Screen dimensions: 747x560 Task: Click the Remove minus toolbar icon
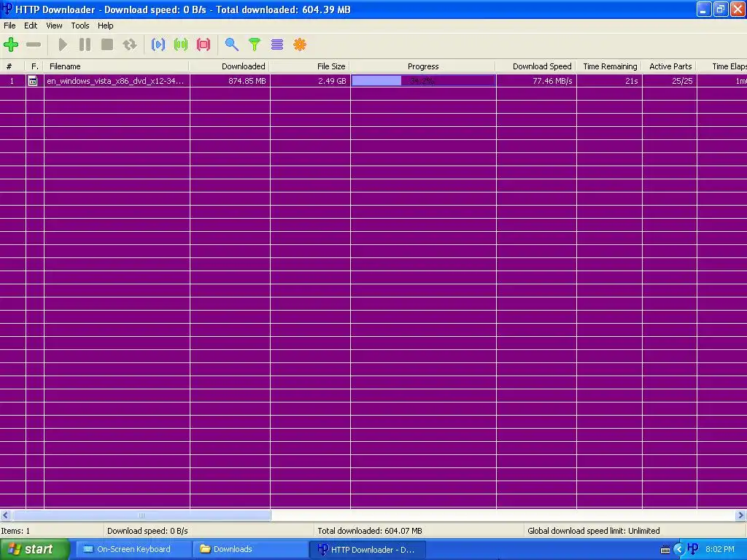tap(34, 44)
